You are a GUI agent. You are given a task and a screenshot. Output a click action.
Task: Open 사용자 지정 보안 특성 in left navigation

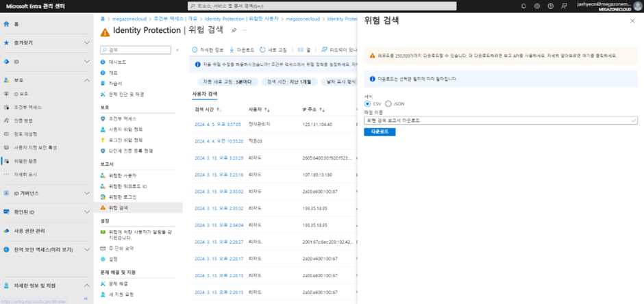click(x=36, y=147)
